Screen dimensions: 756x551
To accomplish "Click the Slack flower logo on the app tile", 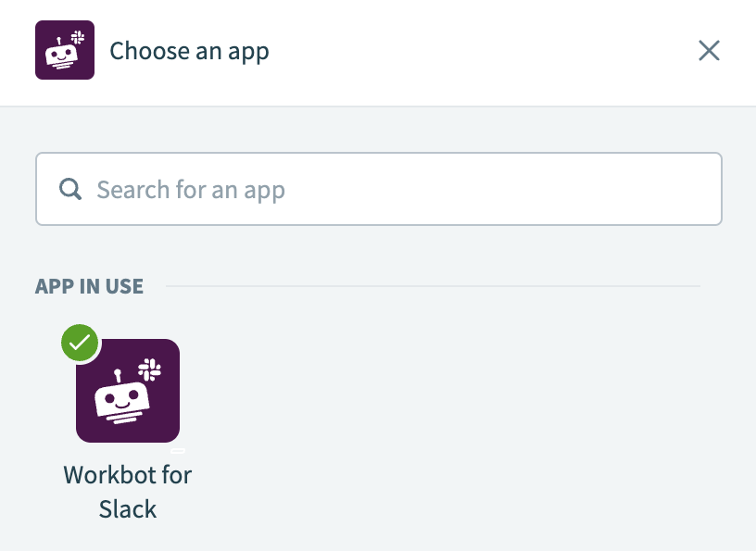I will pyautogui.click(x=150, y=367).
